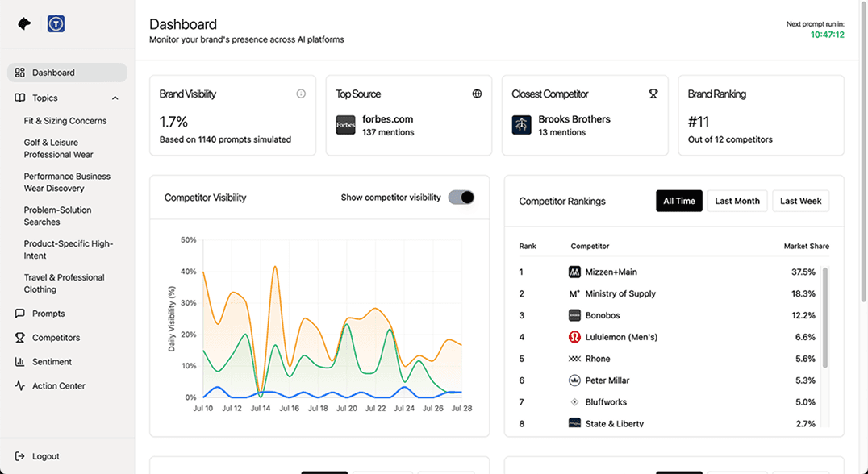The height and width of the screenshot is (474, 868).
Task: Open Travel & Professional Clothing topic
Action: click(x=65, y=283)
